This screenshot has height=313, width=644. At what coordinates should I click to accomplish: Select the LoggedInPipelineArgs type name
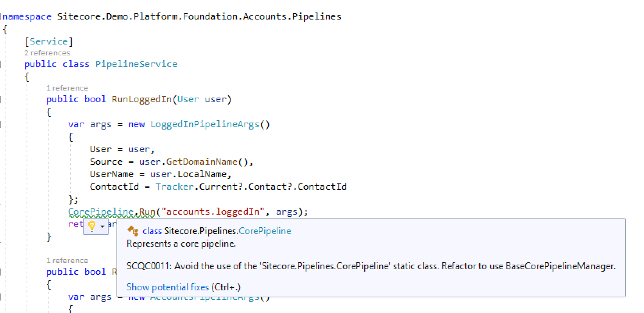[205, 124]
